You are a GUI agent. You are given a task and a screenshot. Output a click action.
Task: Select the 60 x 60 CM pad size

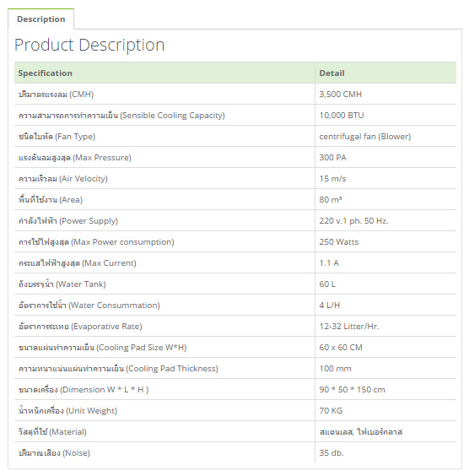pos(341,347)
